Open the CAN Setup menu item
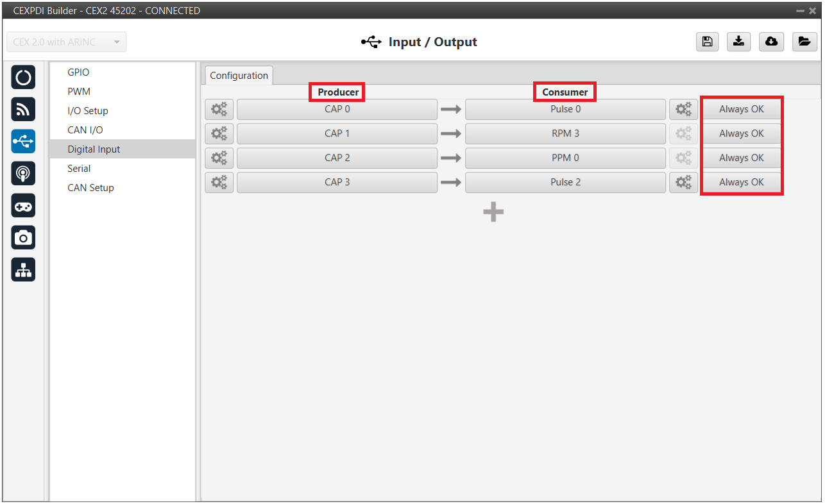Image resolution: width=825 pixels, height=504 pixels. click(x=90, y=188)
